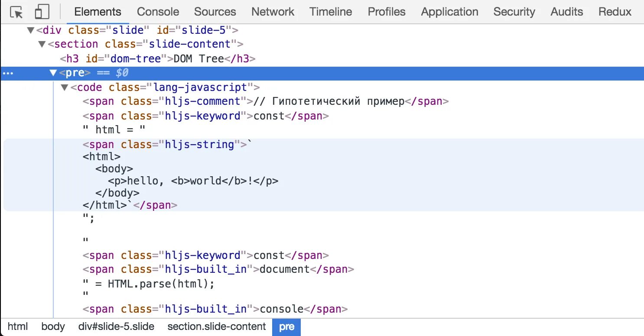Select the hljs-built_in document span

pos(218,269)
